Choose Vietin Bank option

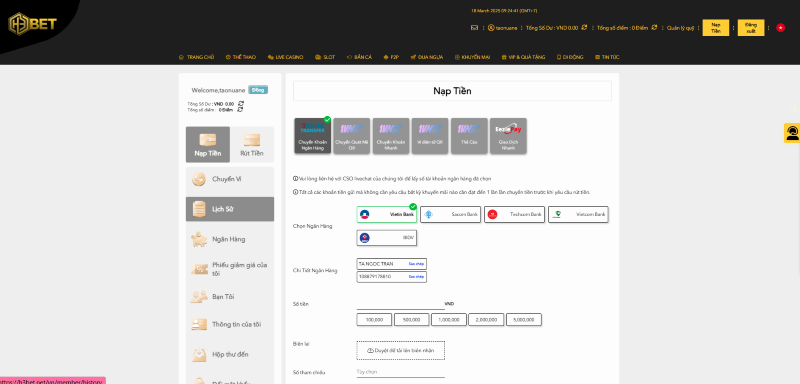click(387, 215)
